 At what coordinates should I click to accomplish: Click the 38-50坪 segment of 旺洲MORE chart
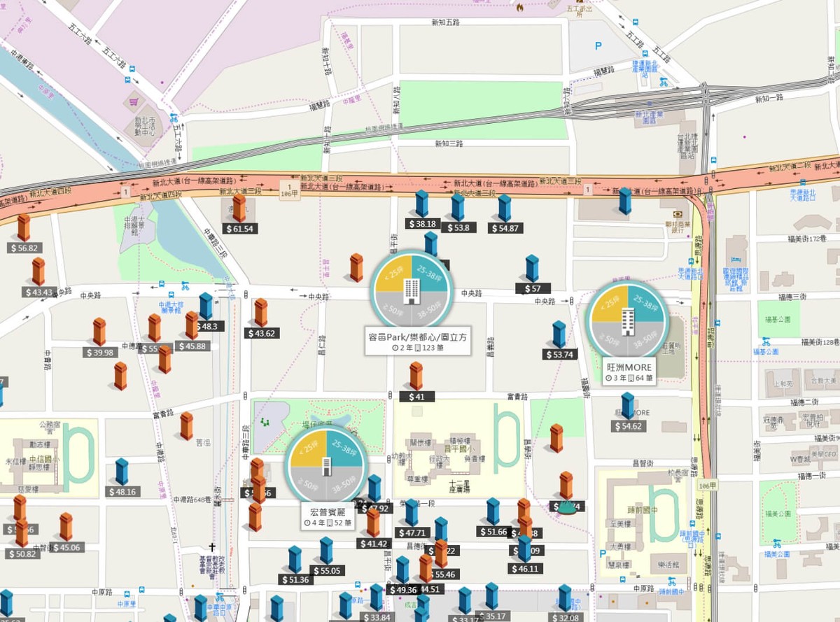[646, 340]
